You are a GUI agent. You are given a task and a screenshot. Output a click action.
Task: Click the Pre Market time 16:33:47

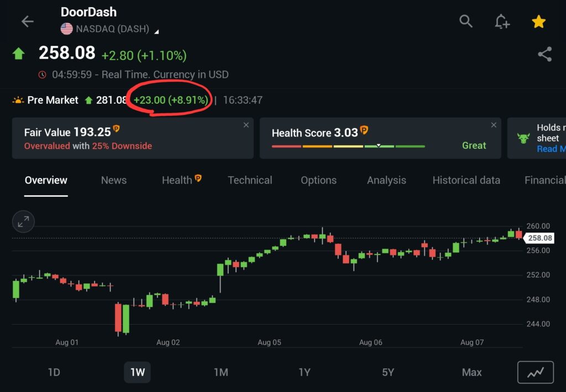(243, 100)
